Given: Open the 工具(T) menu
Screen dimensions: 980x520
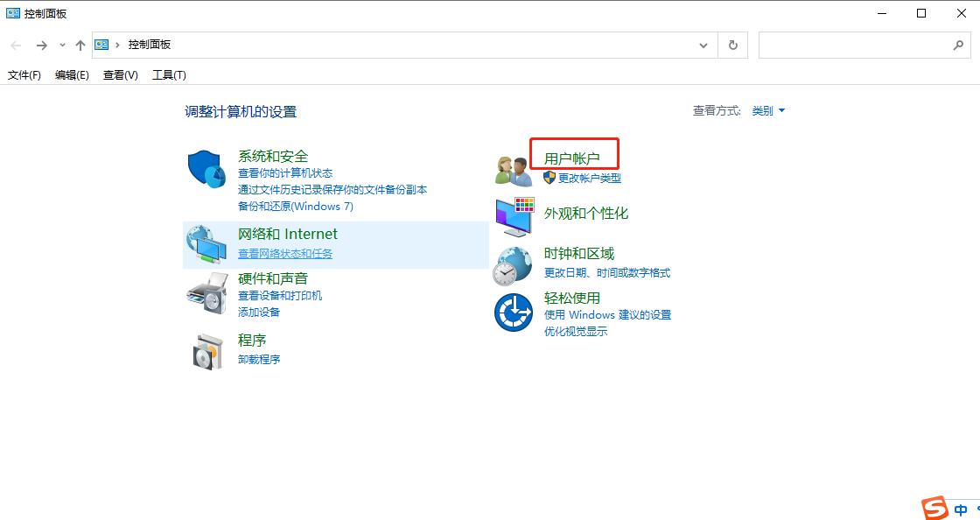Looking at the screenshot, I should tap(169, 74).
